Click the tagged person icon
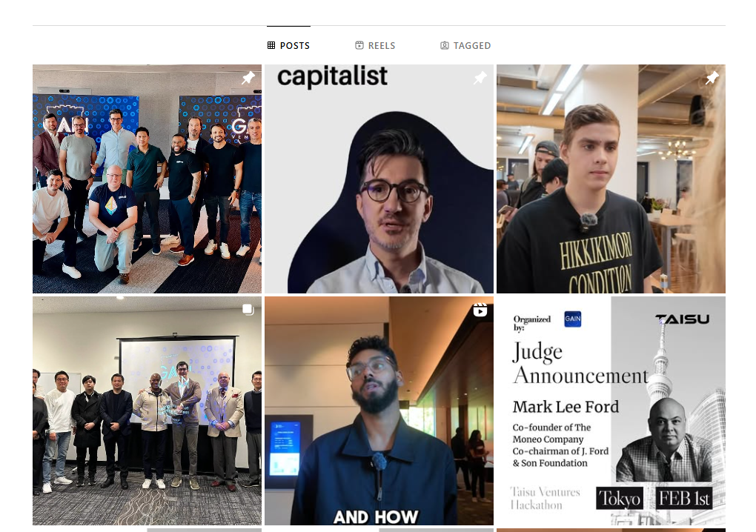The width and height of the screenshot is (756, 532). pos(445,45)
